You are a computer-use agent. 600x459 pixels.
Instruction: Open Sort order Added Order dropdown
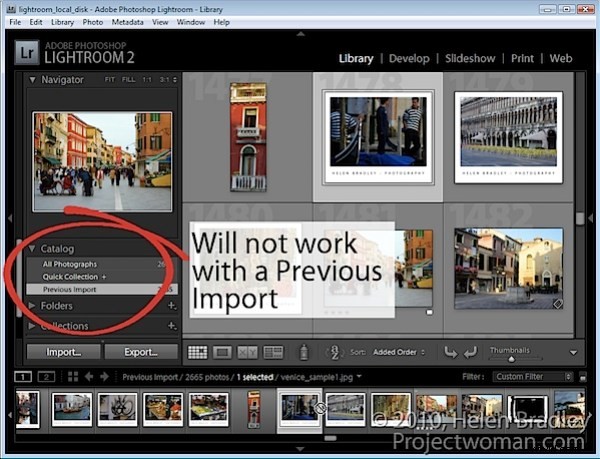click(x=399, y=352)
